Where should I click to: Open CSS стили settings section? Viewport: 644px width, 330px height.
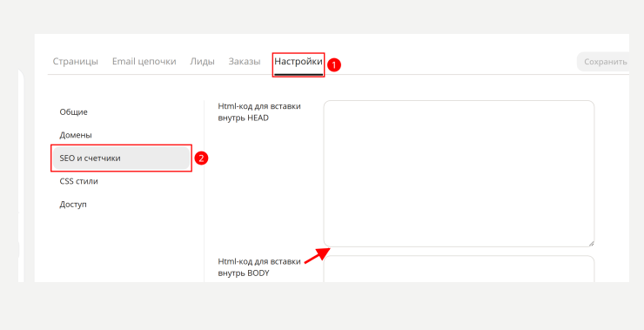pyautogui.click(x=79, y=181)
